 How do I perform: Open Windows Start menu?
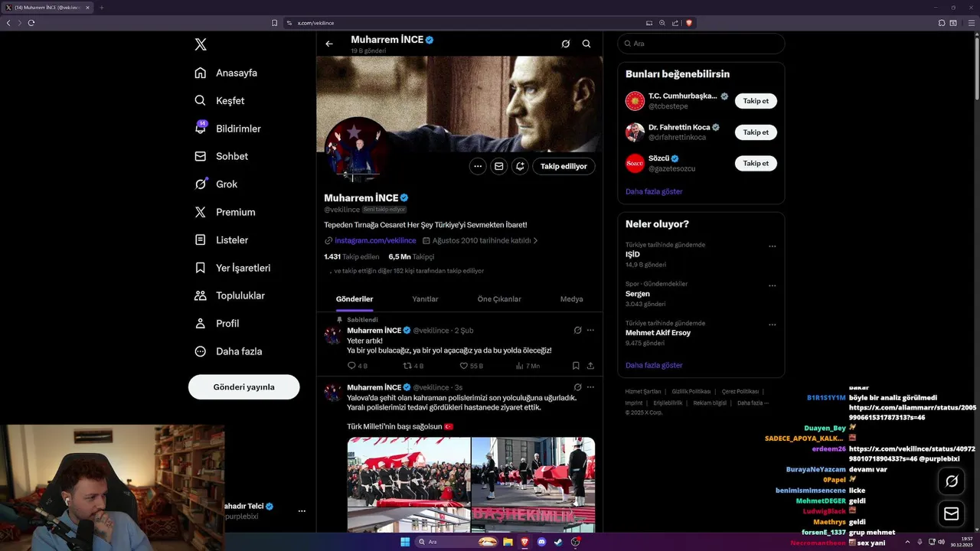pyautogui.click(x=404, y=542)
